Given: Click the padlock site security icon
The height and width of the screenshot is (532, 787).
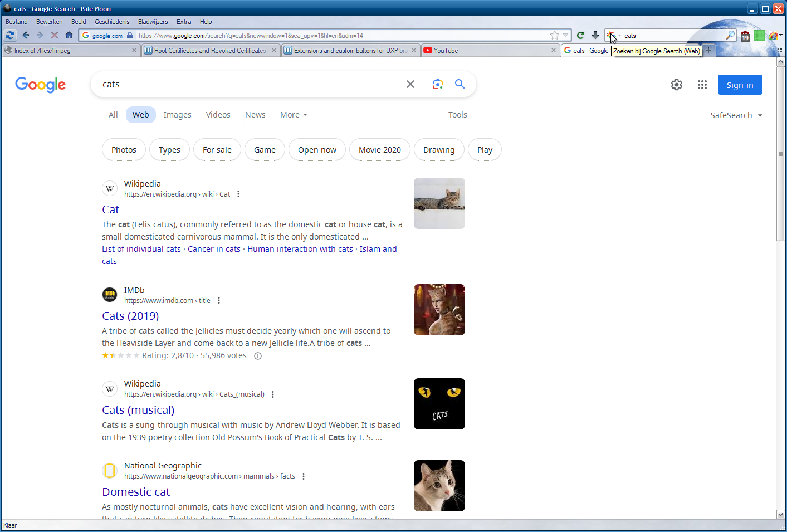Looking at the screenshot, I should pos(130,35).
